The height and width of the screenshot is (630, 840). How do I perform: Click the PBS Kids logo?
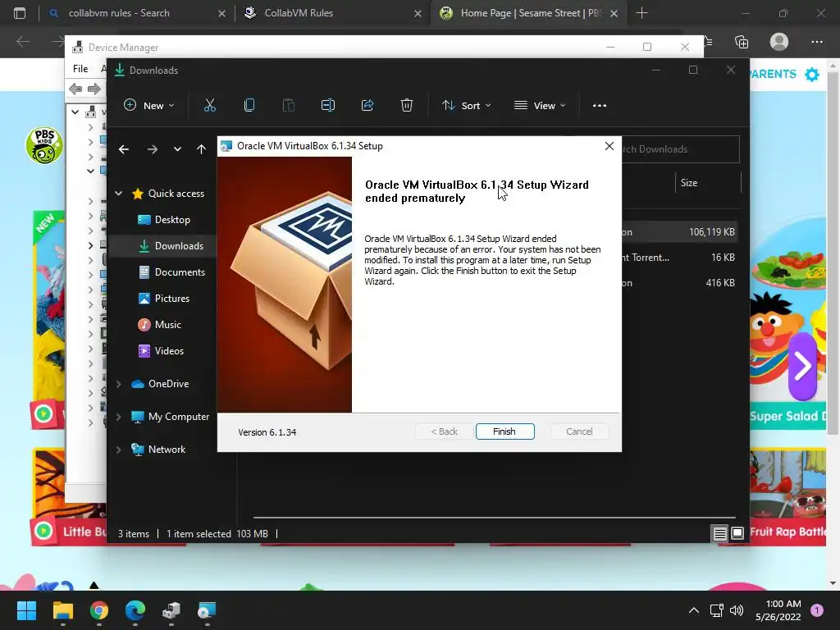44,145
